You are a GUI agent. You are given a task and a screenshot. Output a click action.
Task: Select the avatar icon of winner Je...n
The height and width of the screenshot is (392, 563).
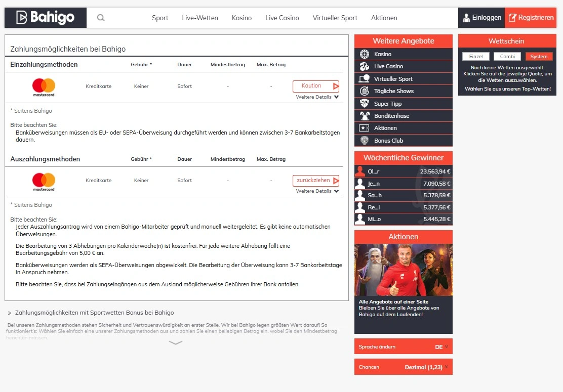click(x=360, y=183)
